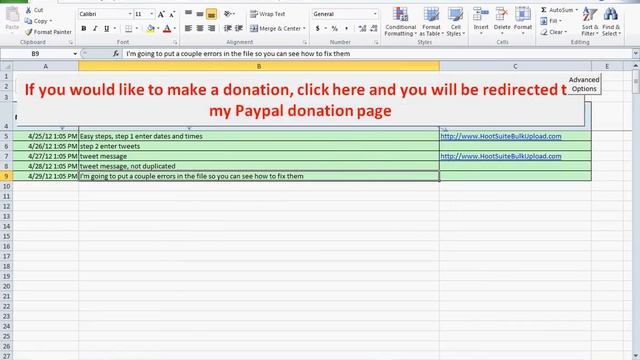Apply Comma Style number format

tap(347, 29)
